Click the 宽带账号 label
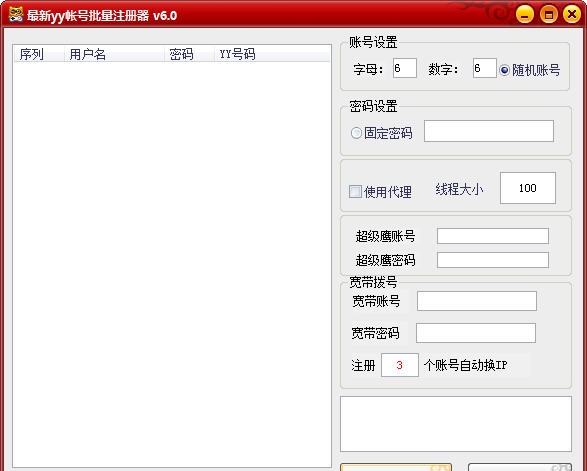Screen dimensions: 587x471 point(376,301)
